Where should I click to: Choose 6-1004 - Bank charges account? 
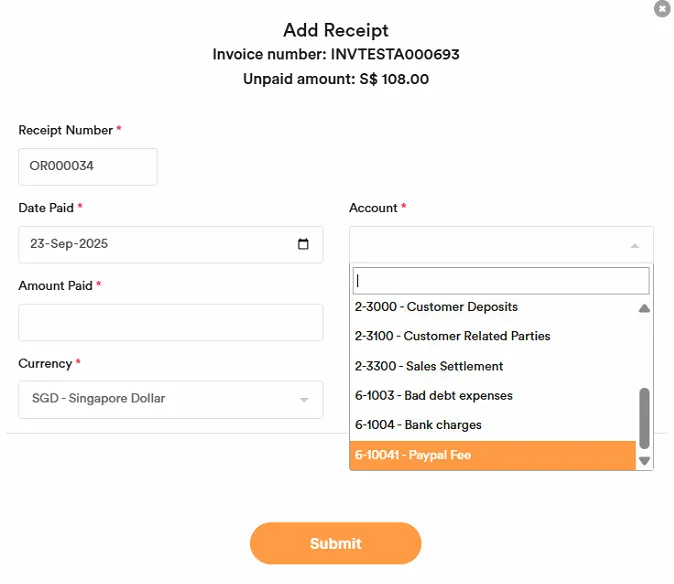pos(418,425)
